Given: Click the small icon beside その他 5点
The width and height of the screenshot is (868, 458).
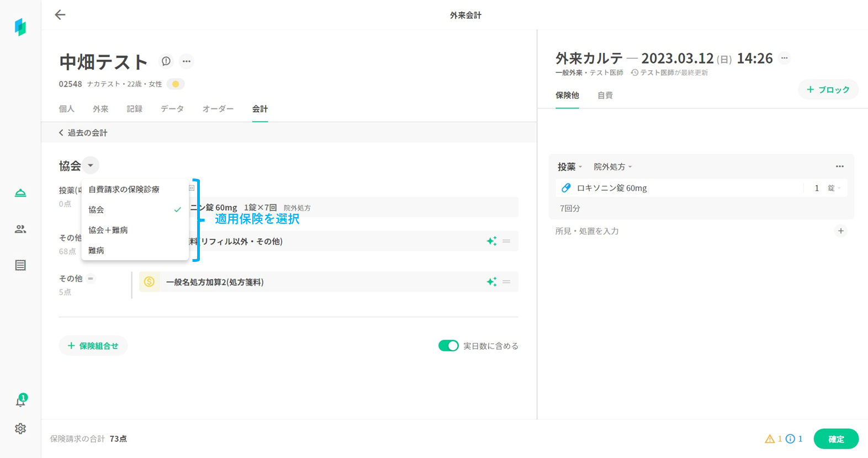Looking at the screenshot, I should point(91,278).
